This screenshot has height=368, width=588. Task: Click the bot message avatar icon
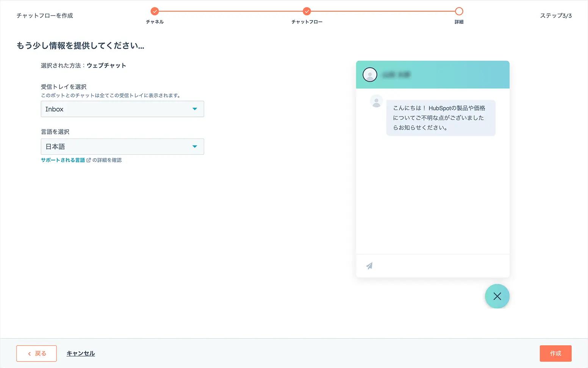coord(376,102)
